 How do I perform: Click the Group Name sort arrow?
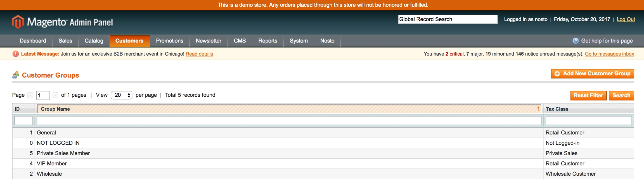(538, 109)
